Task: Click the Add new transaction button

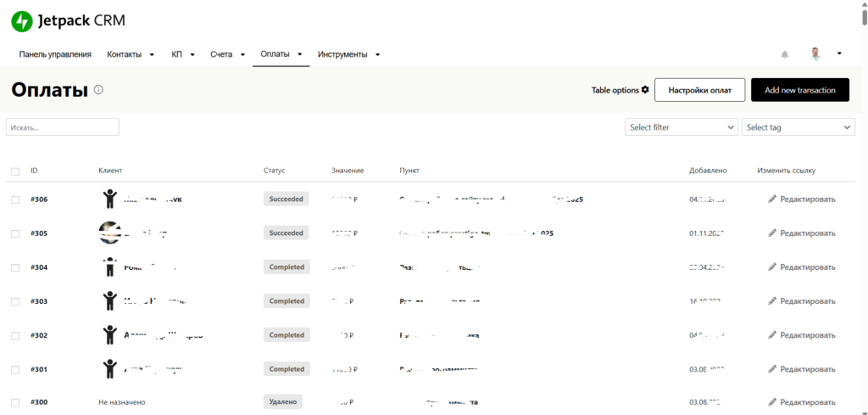Action: click(x=800, y=90)
